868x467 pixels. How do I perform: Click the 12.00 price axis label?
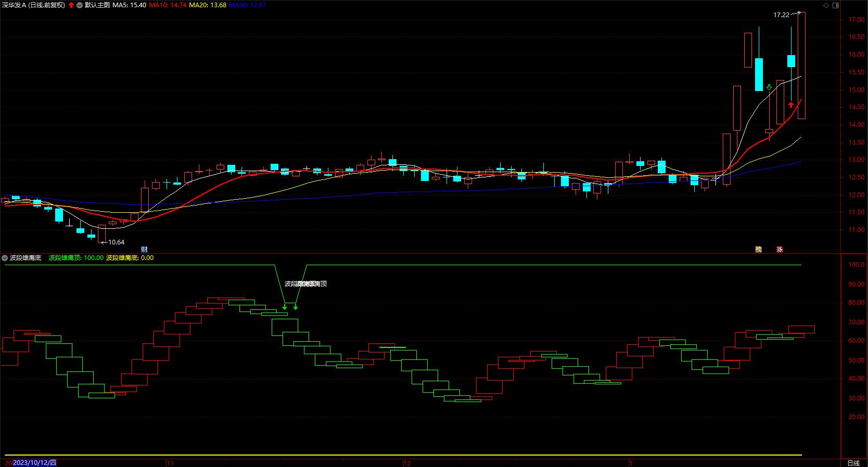857,195
